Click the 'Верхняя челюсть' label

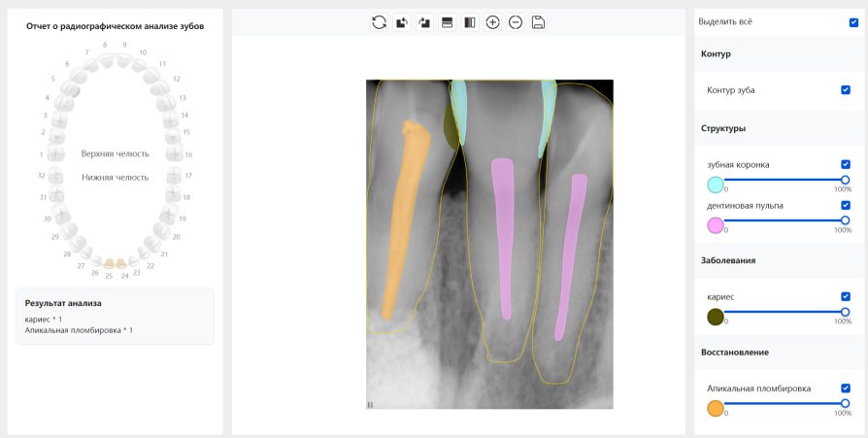click(116, 153)
